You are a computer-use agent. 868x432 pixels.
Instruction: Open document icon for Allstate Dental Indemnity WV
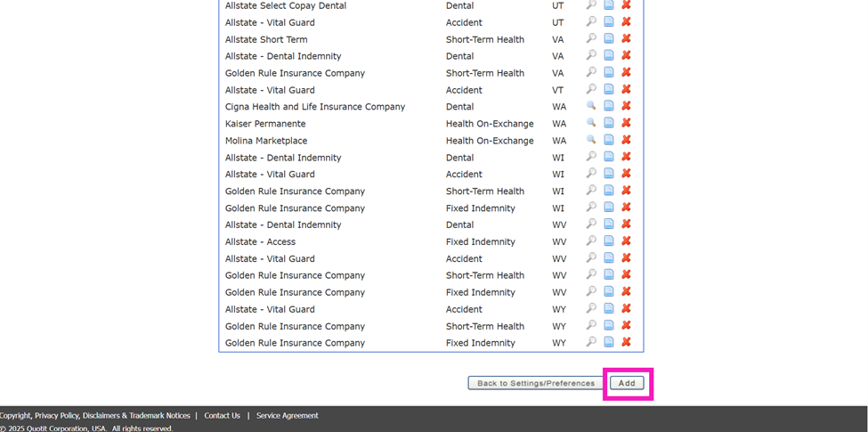pos(609,224)
